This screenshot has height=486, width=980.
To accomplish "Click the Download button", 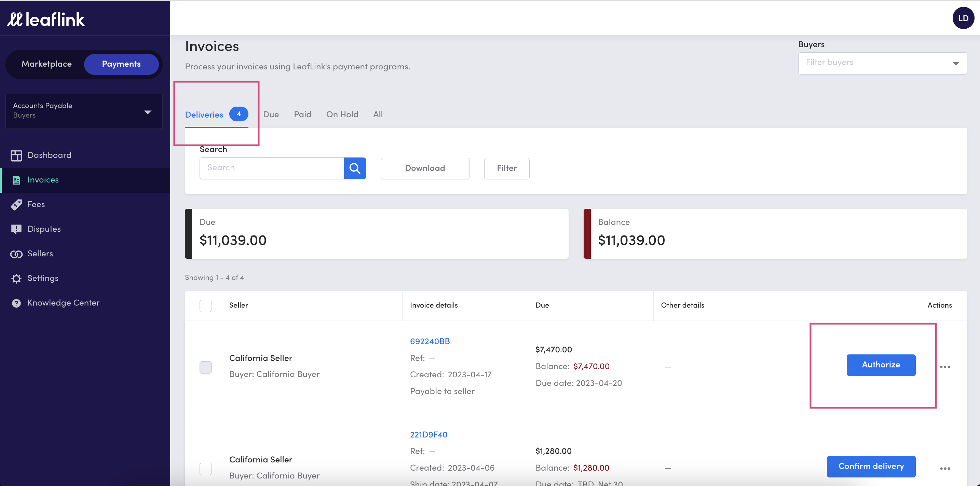I will pyautogui.click(x=425, y=168).
